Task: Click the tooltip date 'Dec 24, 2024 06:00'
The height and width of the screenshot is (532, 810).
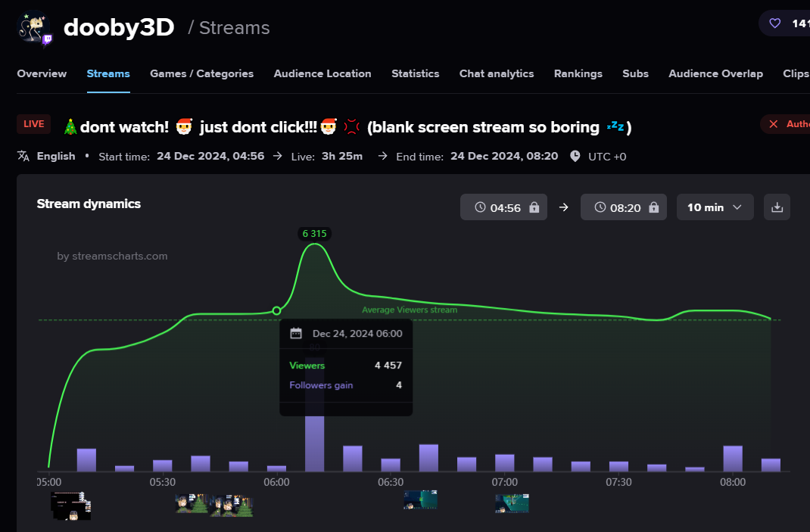Action: [x=357, y=334]
